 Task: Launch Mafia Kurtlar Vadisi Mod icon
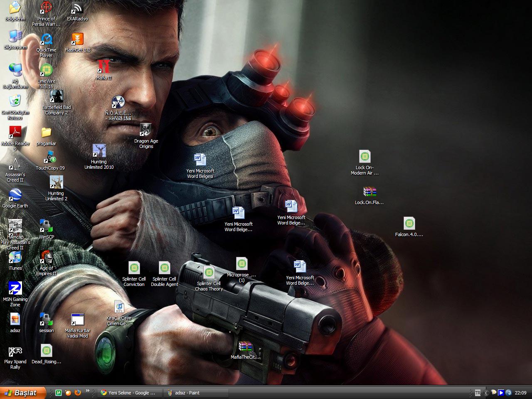point(77,319)
